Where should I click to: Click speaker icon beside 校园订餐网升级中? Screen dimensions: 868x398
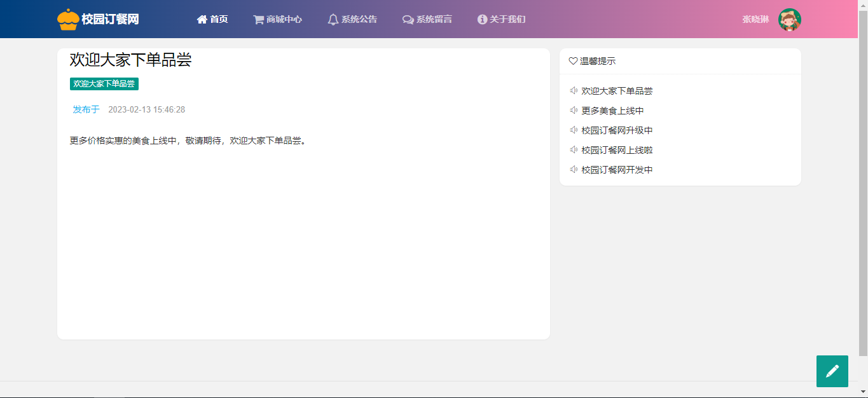pos(574,130)
